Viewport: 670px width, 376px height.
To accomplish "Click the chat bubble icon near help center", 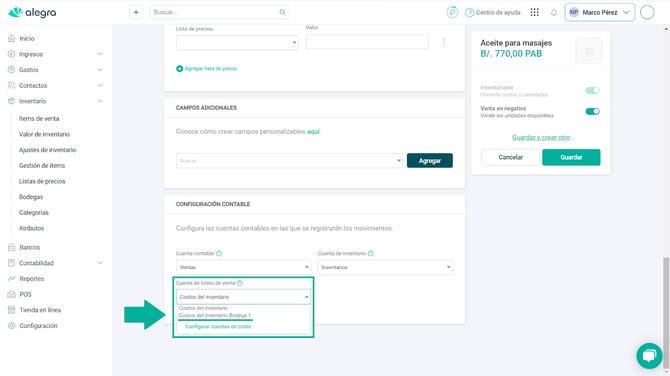I will [452, 12].
